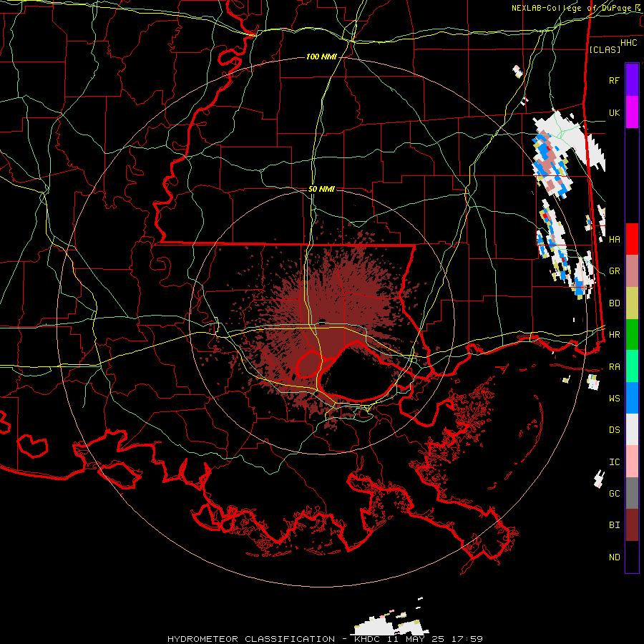Select the GC gray legend swatch
This screenshot has width=644, height=644.
click(x=632, y=493)
